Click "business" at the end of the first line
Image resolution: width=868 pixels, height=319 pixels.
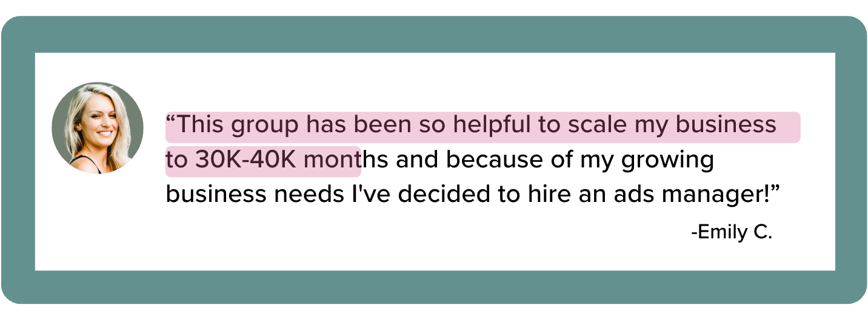tap(726, 124)
